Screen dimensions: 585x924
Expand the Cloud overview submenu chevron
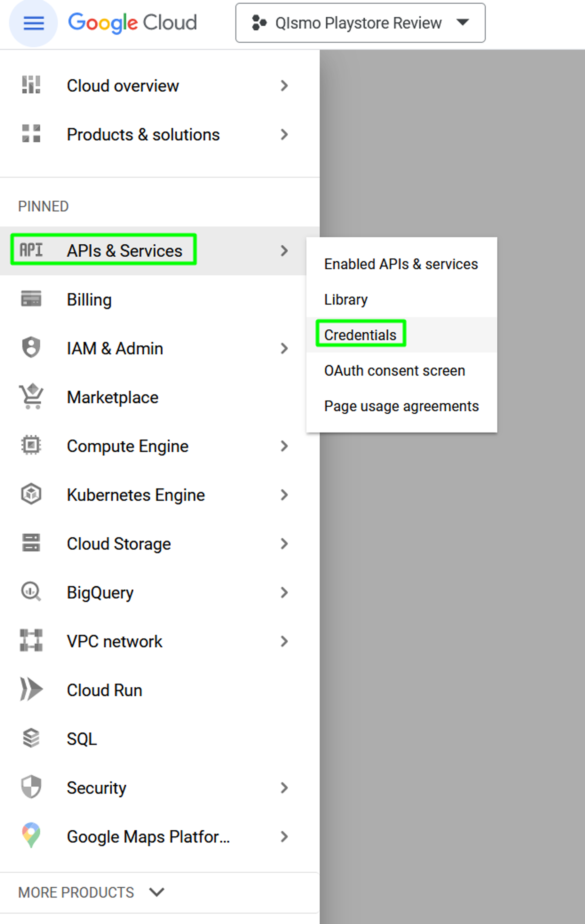point(284,86)
